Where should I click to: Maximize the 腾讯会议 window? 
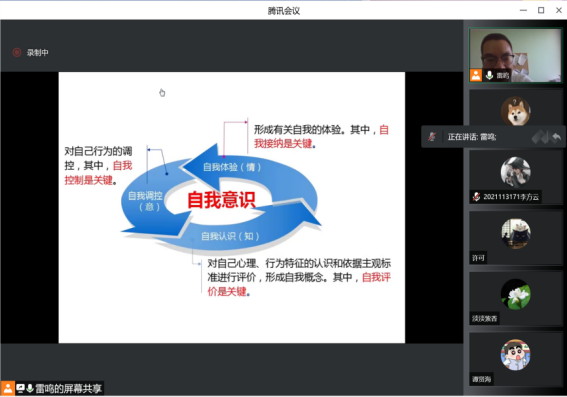tap(541, 10)
